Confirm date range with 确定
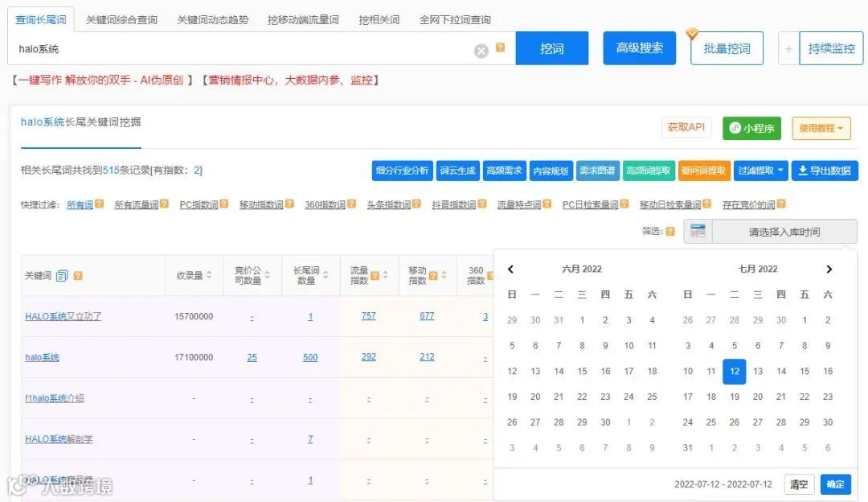 coord(835,484)
